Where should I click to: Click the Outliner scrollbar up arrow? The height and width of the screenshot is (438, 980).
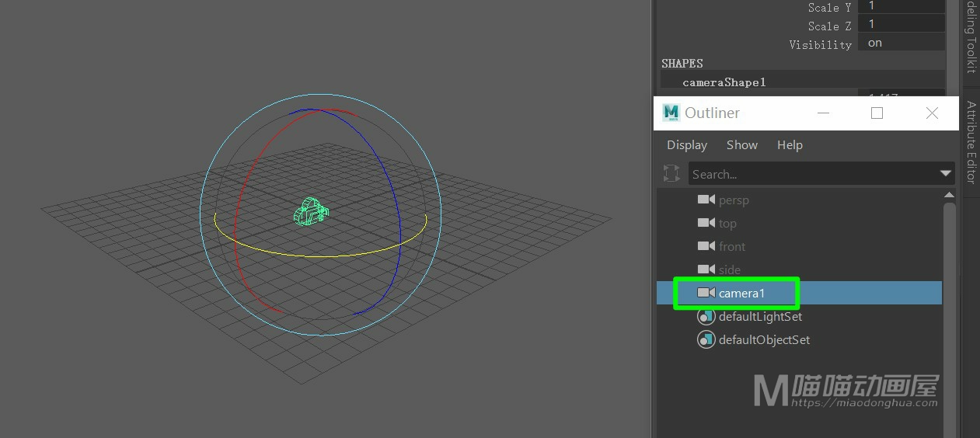point(949,195)
